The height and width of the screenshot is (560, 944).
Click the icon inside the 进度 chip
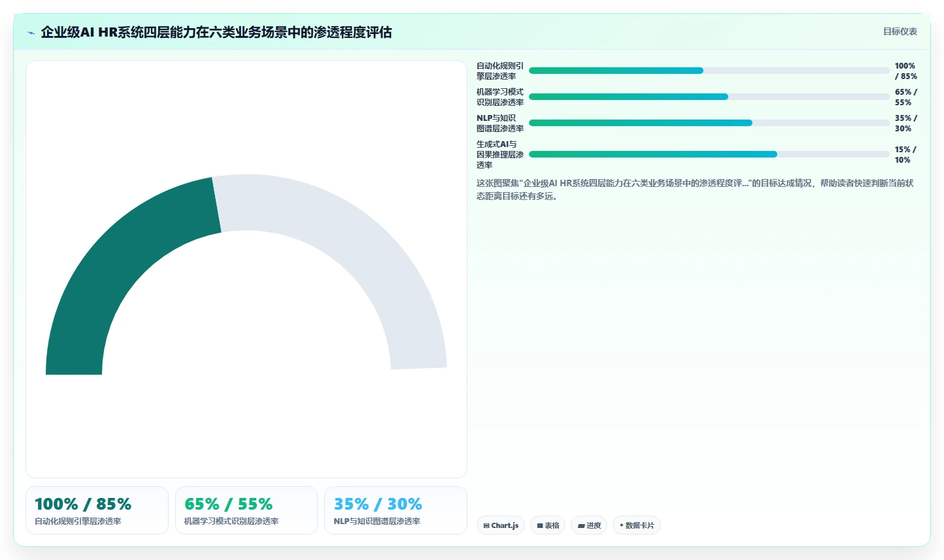click(581, 525)
